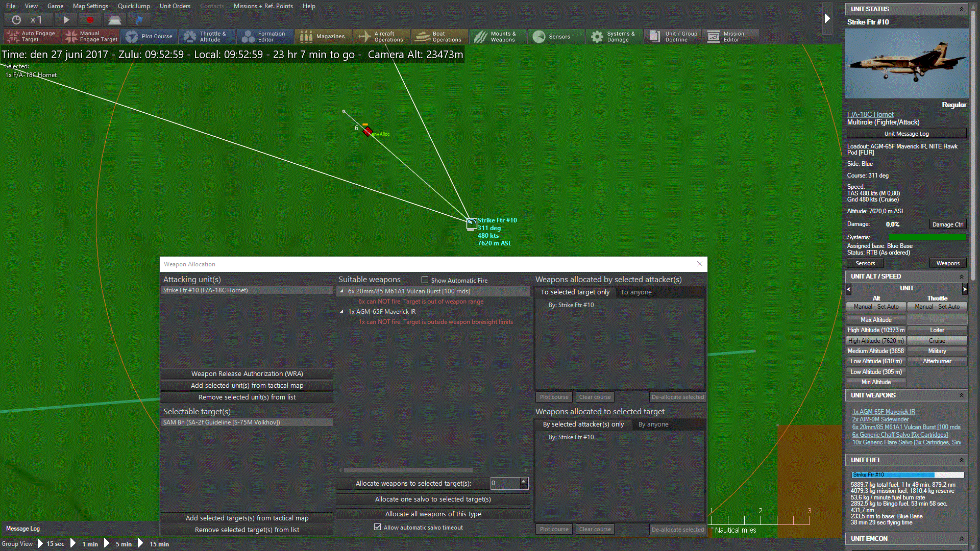Open the Sensors toolbar button

(x=552, y=36)
